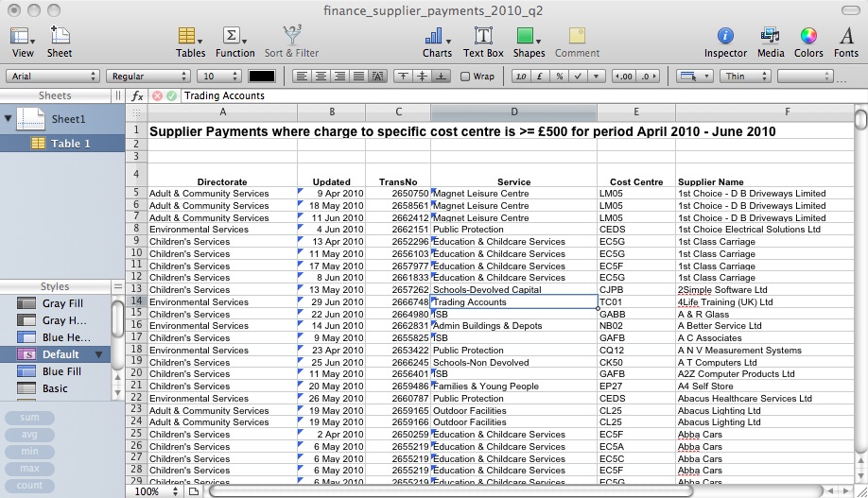Click the sum quick calculation
The width and height of the screenshot is (868, 498).
[x=29, y=418]
